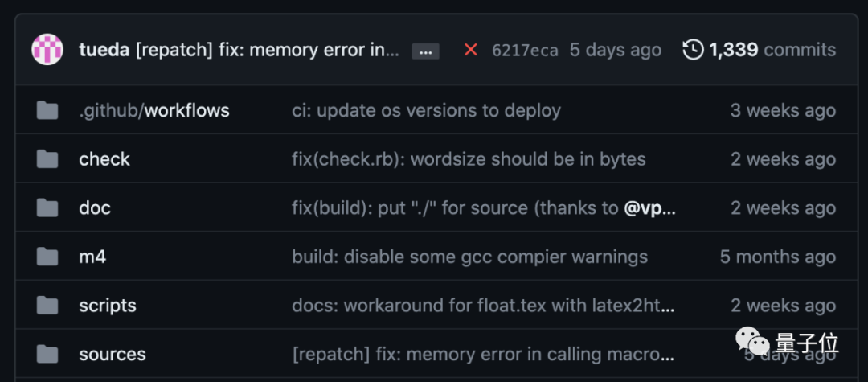Click the .github/workflows folder icon
868x382 pixels.
47,110
